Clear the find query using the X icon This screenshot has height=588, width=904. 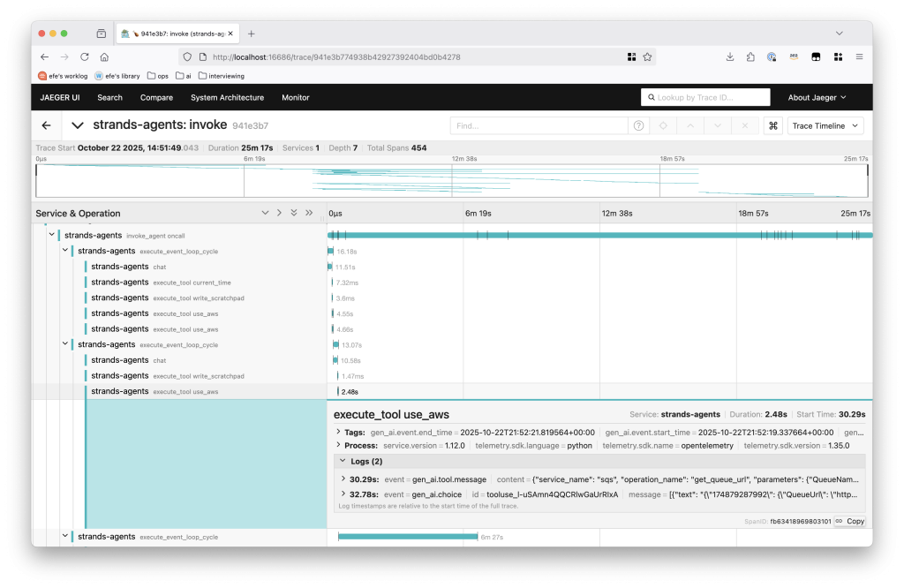coord(744,125)
